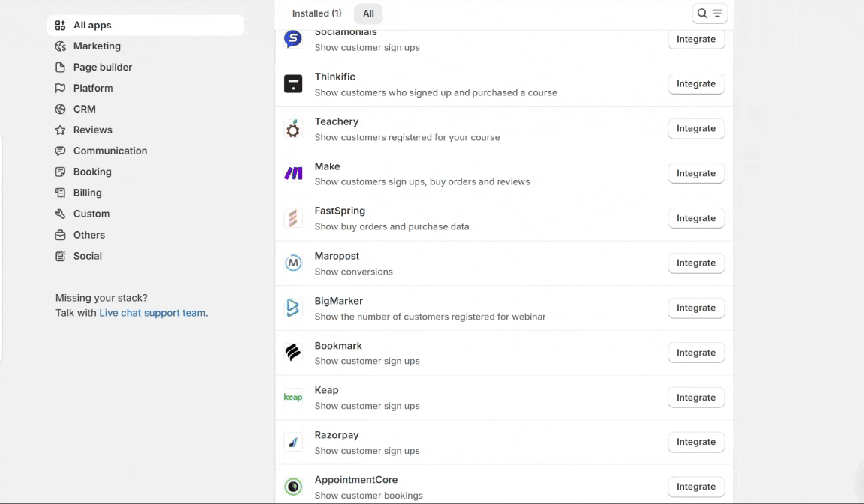Image resolution: width=864 pixels, height=504 pixels.
Task: Integrate the Bookmark app
Action: [x=696, y=352]
